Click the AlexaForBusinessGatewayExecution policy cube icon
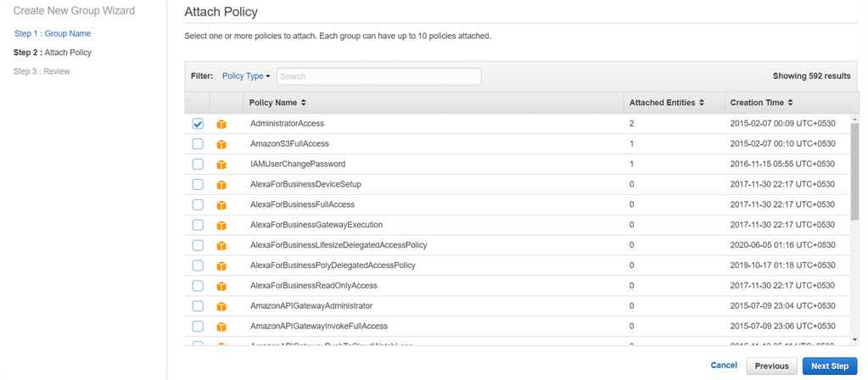The width and height of the screenshot is (868, 380). pos(221,226)
